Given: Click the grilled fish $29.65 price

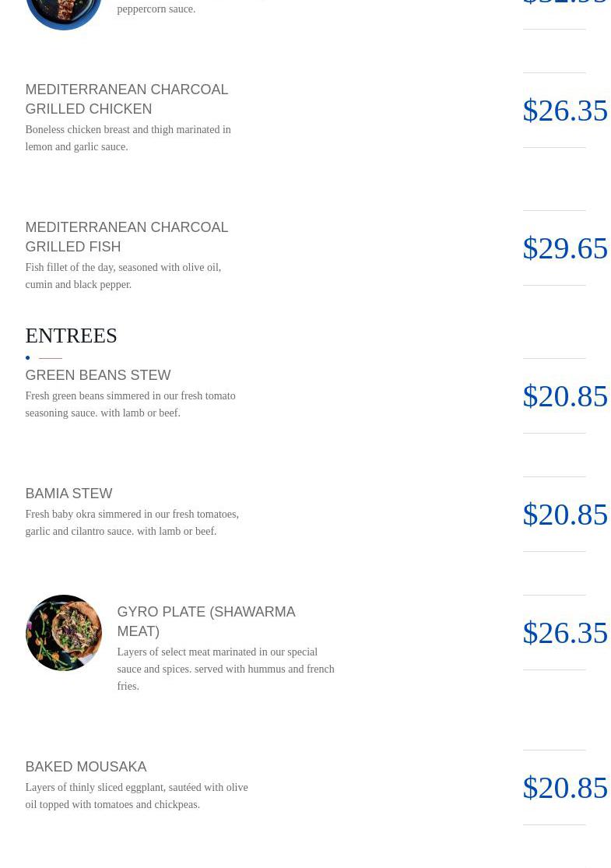Looking at the screenshot, I should (564, 248).
